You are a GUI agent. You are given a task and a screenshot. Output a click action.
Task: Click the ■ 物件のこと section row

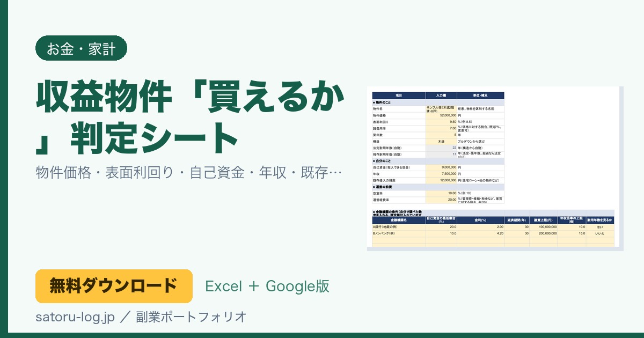coord(438,102)
